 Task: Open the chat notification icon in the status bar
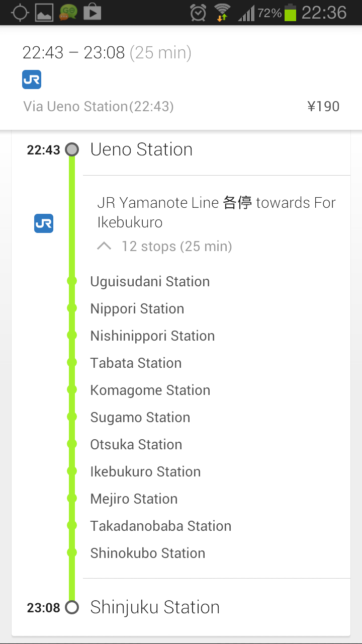point(68,12)
